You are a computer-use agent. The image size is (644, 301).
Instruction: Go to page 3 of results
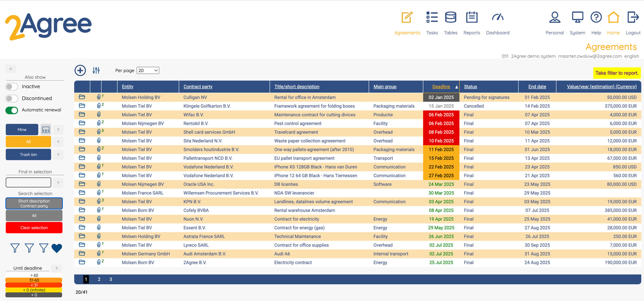click(111, 279)
